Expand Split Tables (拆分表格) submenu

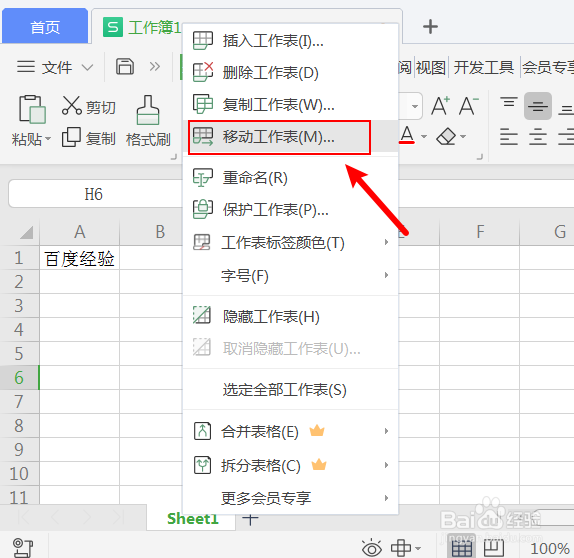pyautogui.click(x=291, y=465)
